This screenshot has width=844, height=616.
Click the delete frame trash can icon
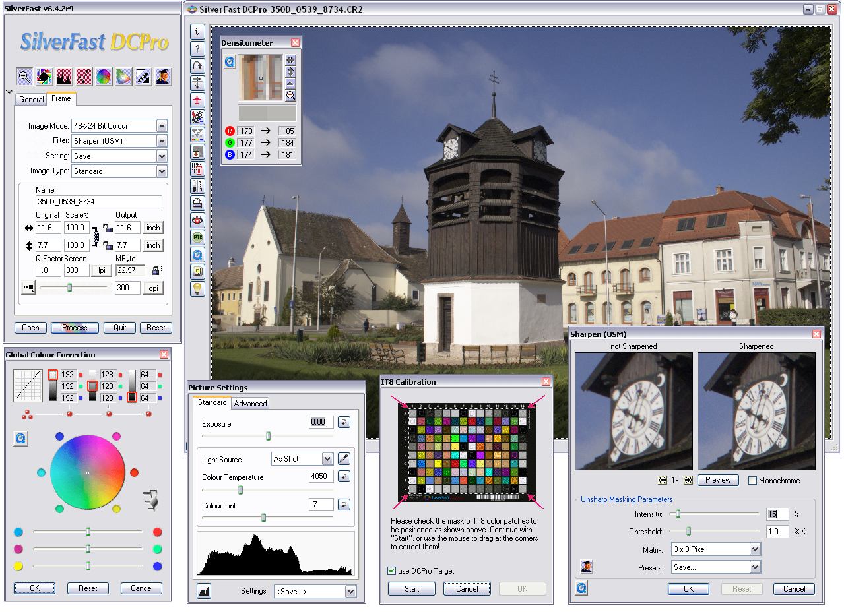[x=197, y=169]
